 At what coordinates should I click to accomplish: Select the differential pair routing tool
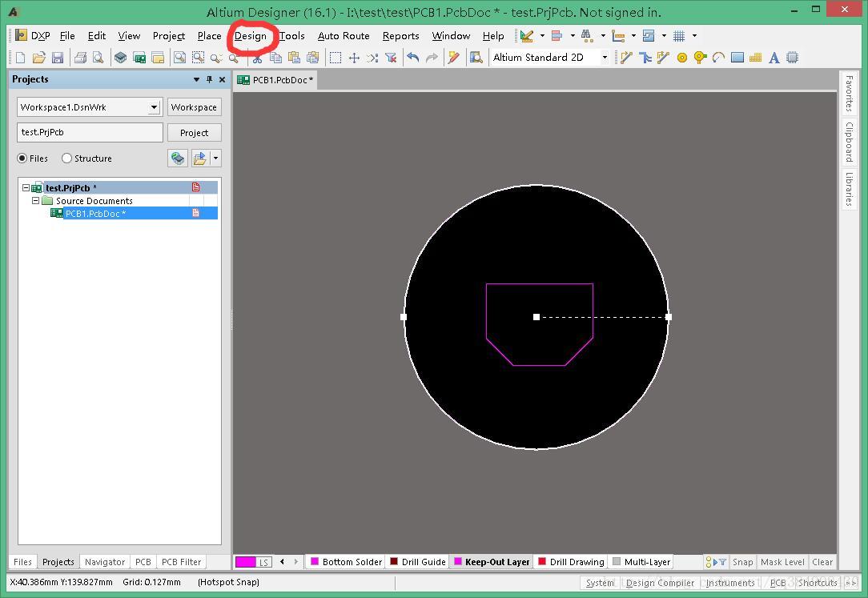(x=663, y=58)
